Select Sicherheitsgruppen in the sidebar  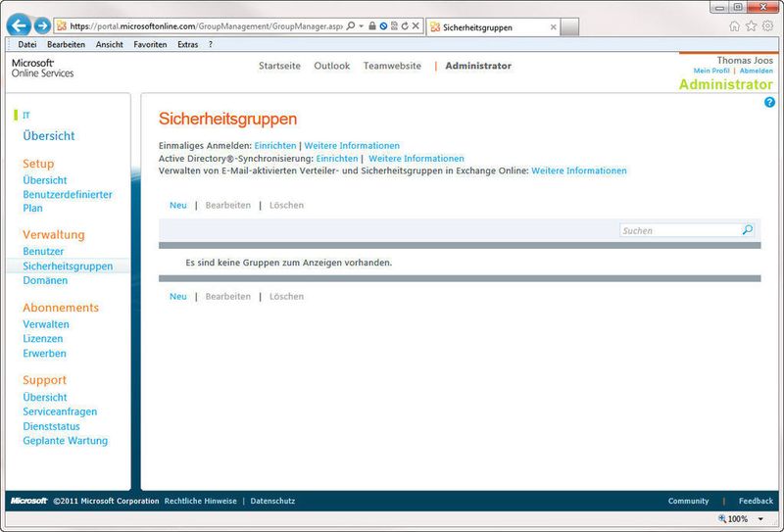68,266
